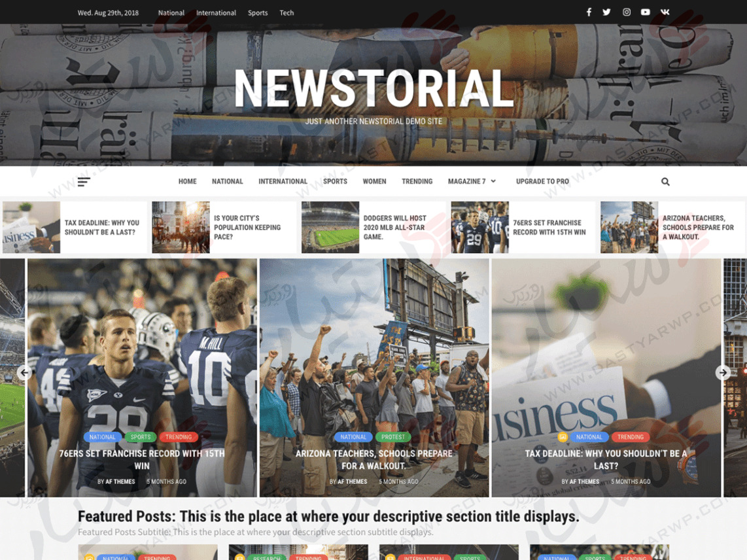Select the green Sports tag on 76ers slide
The width and height of the screenshot is (747, 560).
(141, 437)
